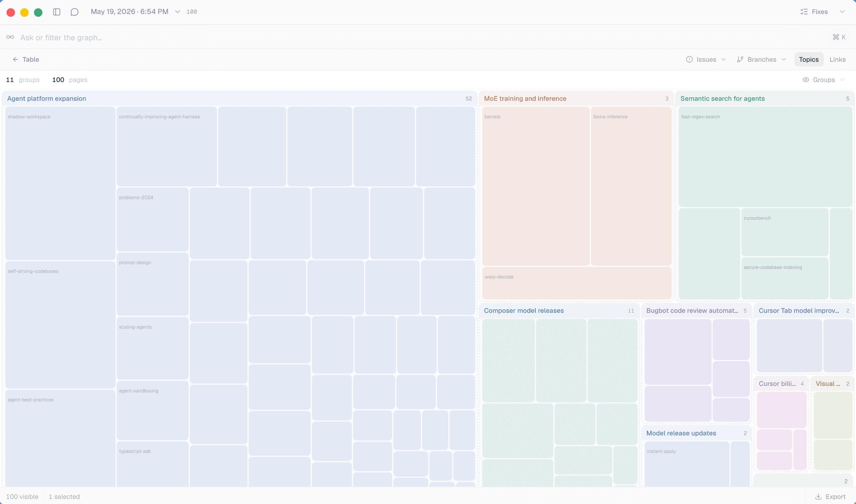The height and width of the screenshot is (504, 856).
Task: Select the kernels tile
Action: pos(536,186)
